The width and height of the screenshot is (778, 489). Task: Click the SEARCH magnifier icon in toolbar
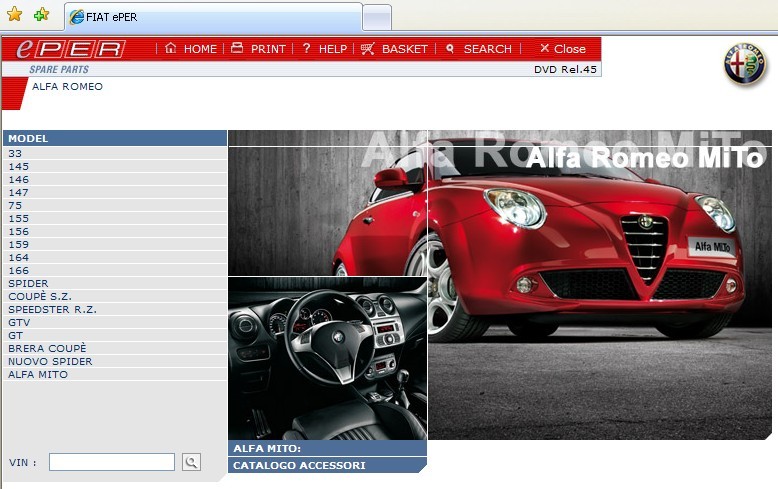coord(450,48)
